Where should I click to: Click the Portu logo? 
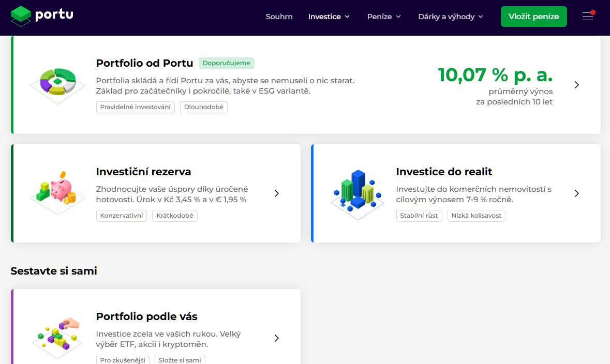point(42,17)
